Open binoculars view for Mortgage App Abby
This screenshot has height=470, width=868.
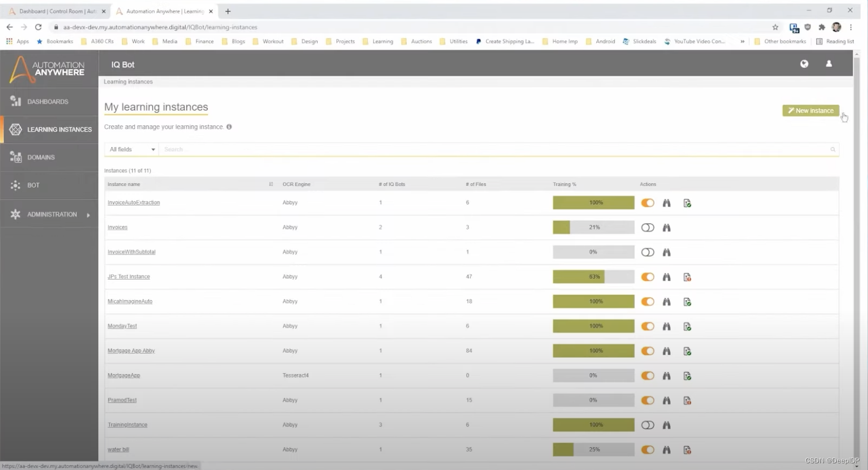(667, 351)
